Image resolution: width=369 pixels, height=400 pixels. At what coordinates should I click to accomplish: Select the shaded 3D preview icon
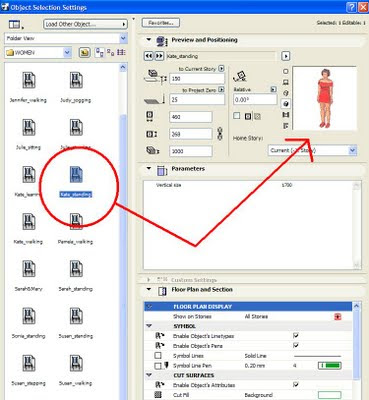286,104
